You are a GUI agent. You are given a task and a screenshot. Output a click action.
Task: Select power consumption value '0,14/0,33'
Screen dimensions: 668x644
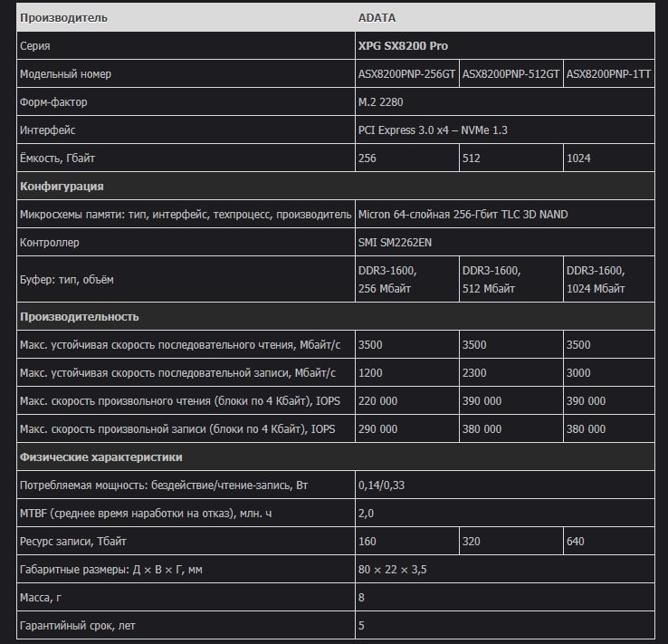tap(381, 485)
